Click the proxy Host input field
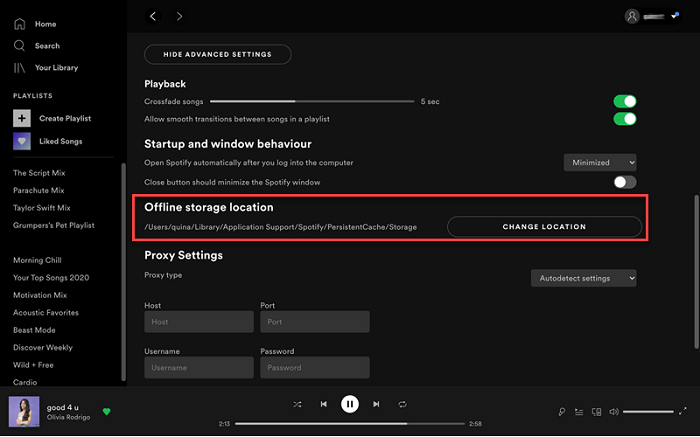 [x=199, y=322]
